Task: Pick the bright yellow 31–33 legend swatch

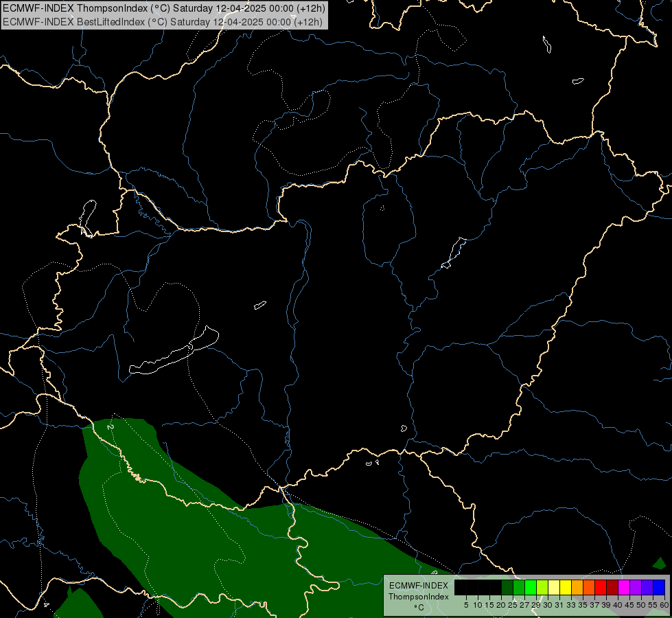Action: [566, 587]
